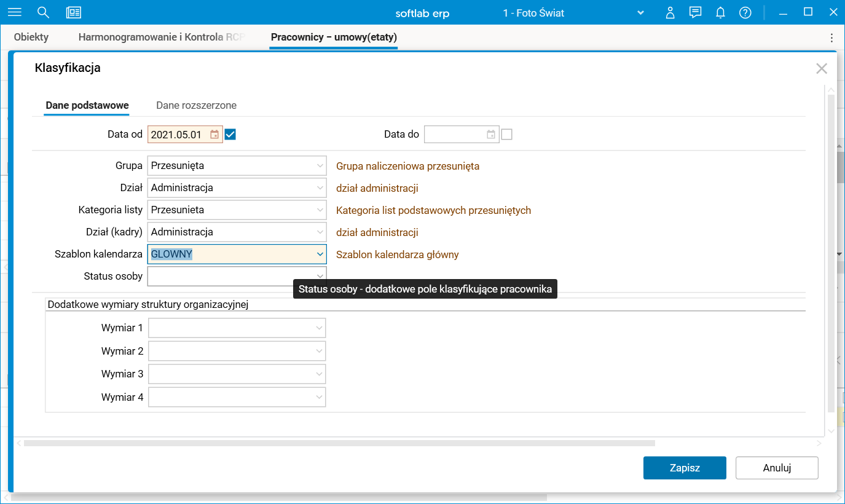Show notifications bell
Image resolution: width=845 pixels, height=504 pixels.
pyautogui.click(x=720, y=12)
